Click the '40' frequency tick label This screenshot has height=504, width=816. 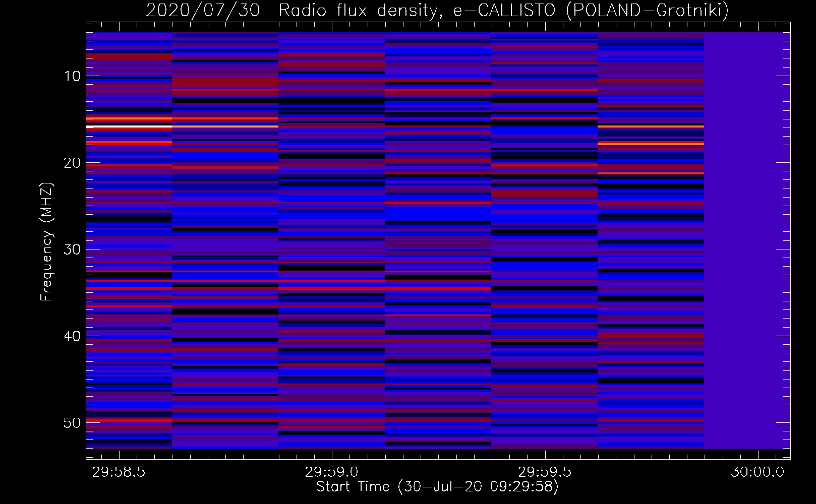pos(73,336)
